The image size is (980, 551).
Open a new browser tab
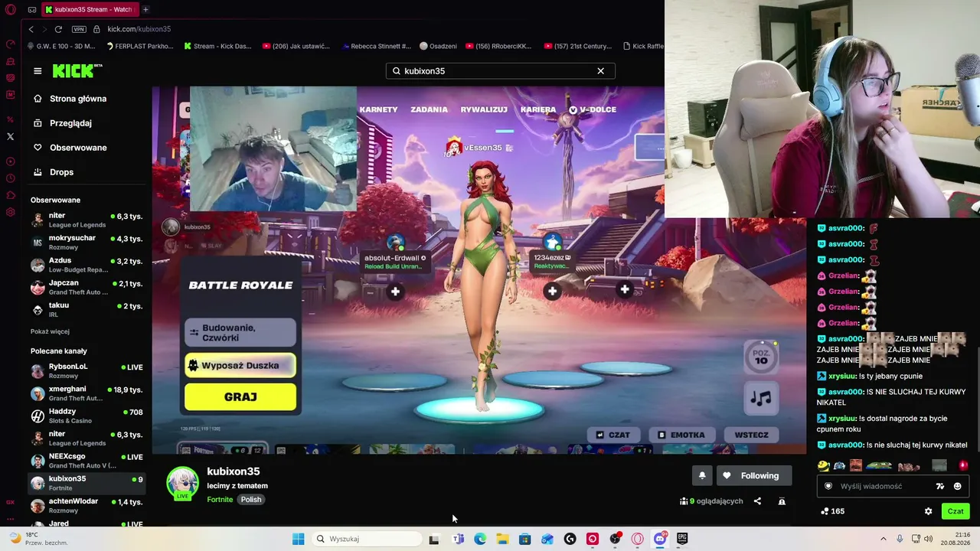tap(145, 9)
